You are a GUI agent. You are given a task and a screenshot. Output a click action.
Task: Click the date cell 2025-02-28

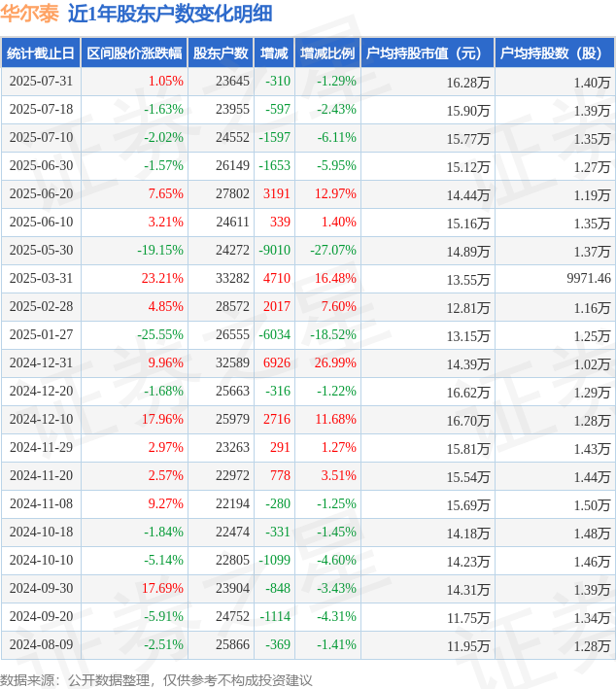click(x=41, y=306)
